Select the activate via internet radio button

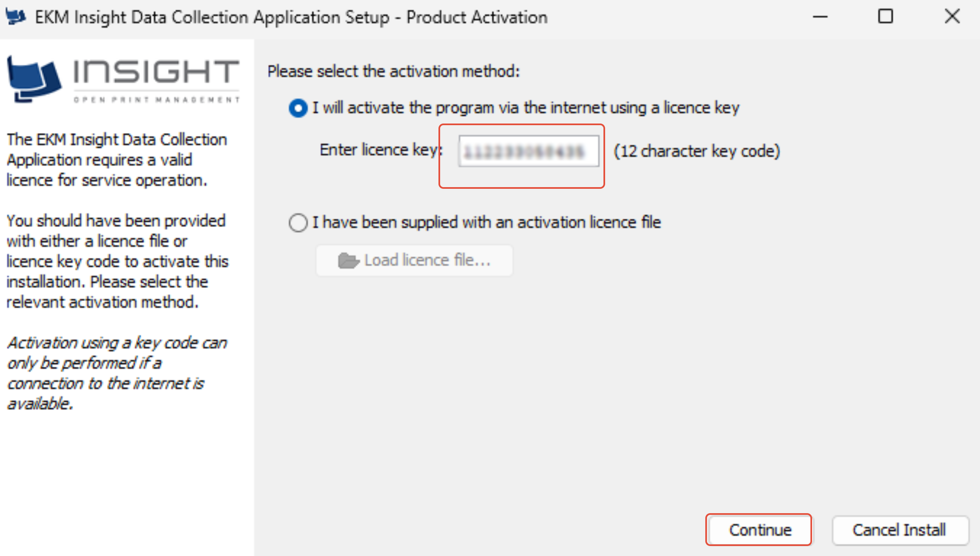(298, 108)
